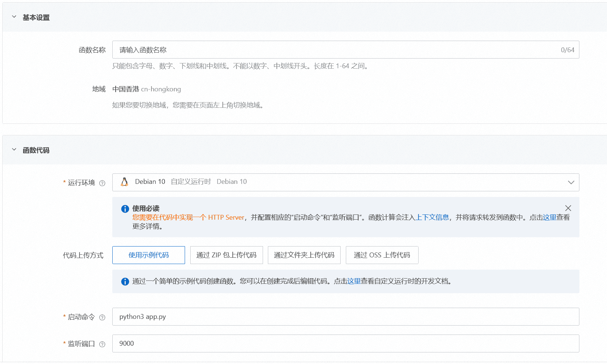Screen dimensions: 607x364
Task: Click the info icon in the sample code notice
Action: (x=125, y=282)
